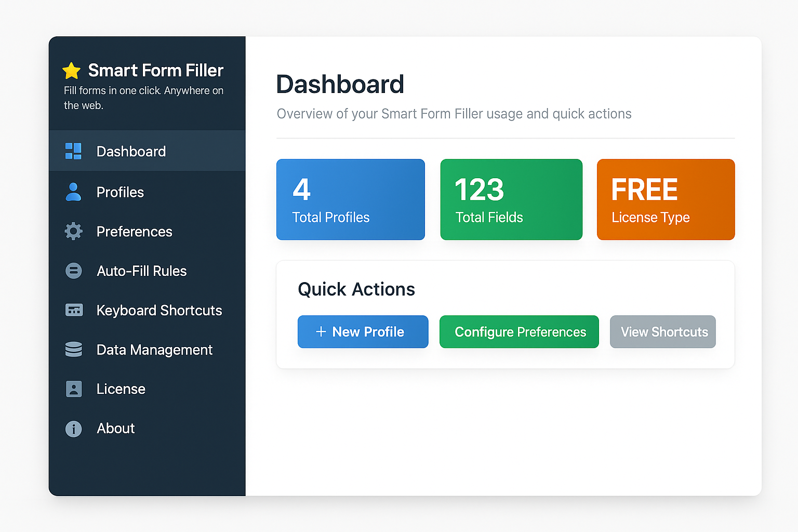Click the Profiles person icon

coord(73,192)
